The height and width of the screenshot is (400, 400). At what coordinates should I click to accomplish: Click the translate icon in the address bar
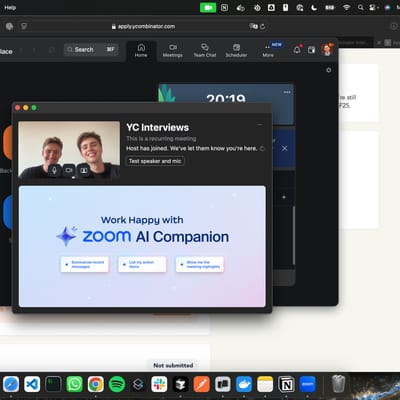point(253,26)
